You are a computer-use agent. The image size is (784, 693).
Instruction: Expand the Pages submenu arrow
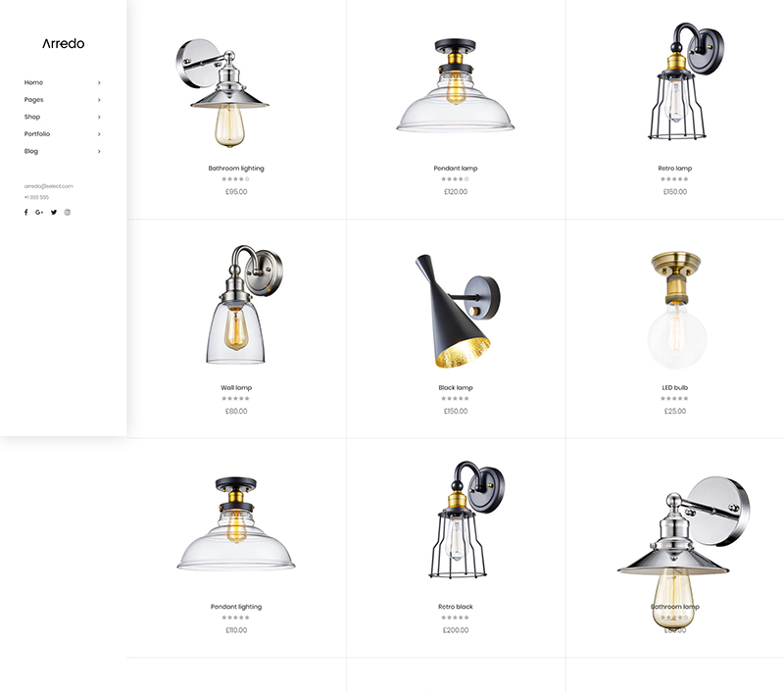99,100
